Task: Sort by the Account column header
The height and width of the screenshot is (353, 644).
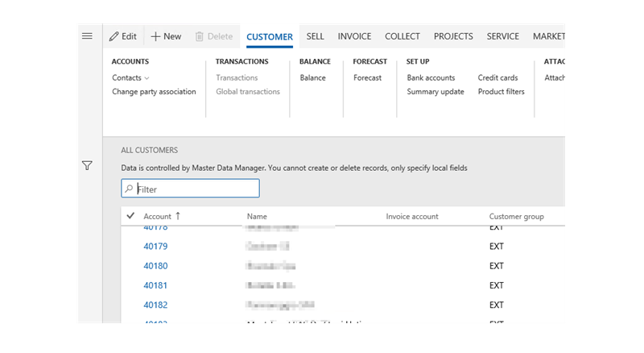Action: point(157,216)
